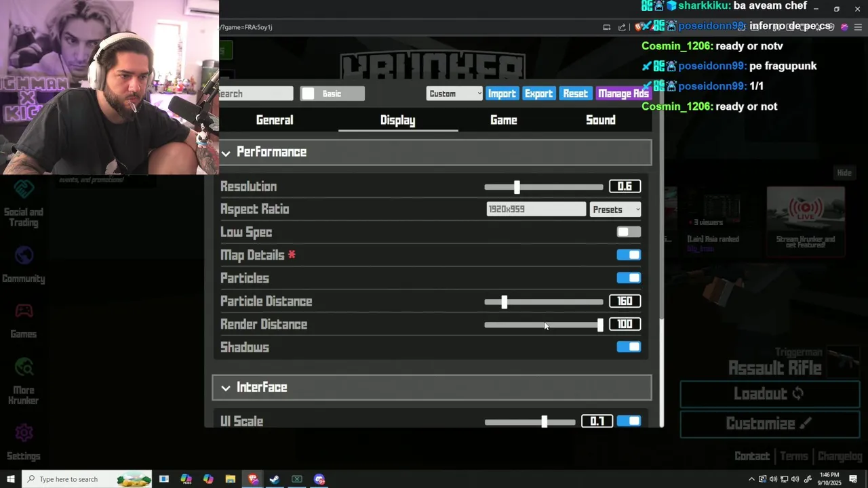Click the browser share icon
The height and width of the screenshot is (488, 868).
tap(622, 27)
